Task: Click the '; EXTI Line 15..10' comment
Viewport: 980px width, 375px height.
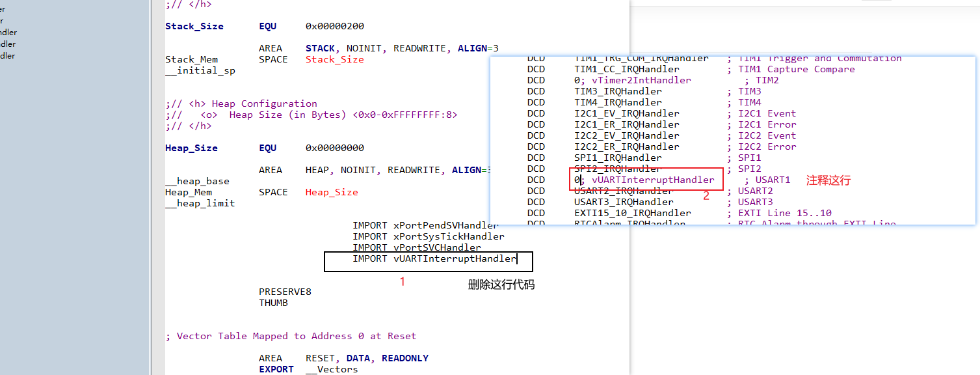Action: point(779,214)
